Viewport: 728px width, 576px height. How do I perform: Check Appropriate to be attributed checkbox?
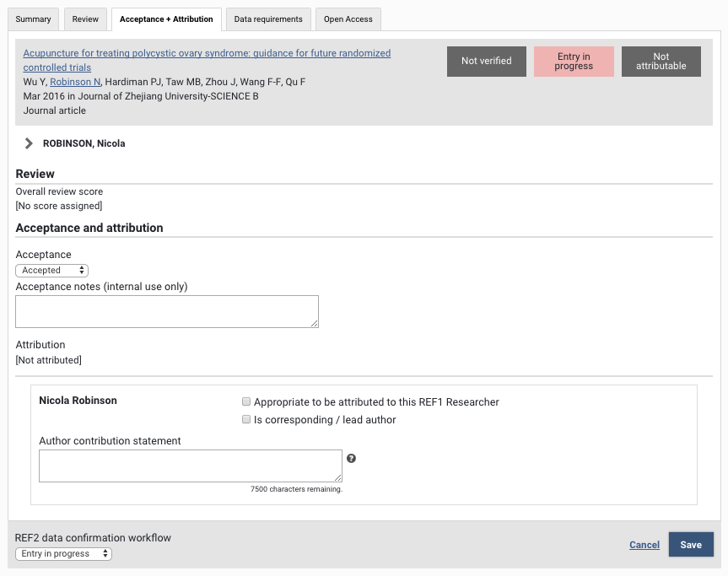coord(246,402)
